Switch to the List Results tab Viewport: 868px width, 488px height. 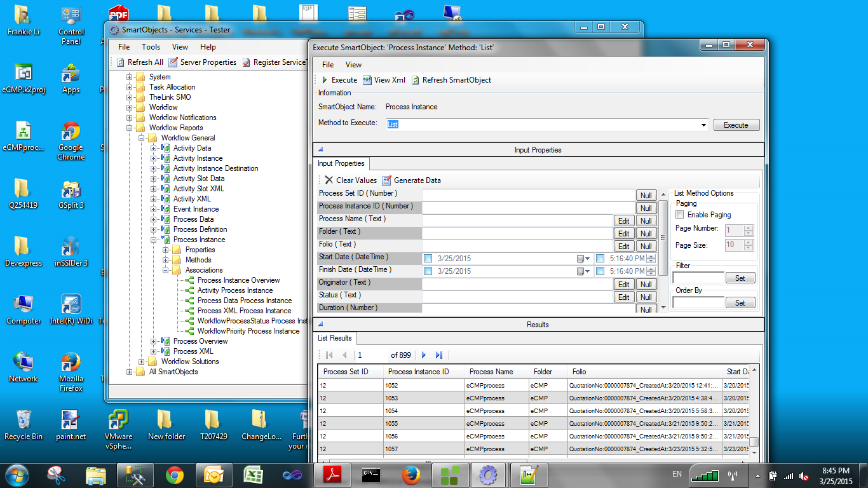(x=335, y=338)
